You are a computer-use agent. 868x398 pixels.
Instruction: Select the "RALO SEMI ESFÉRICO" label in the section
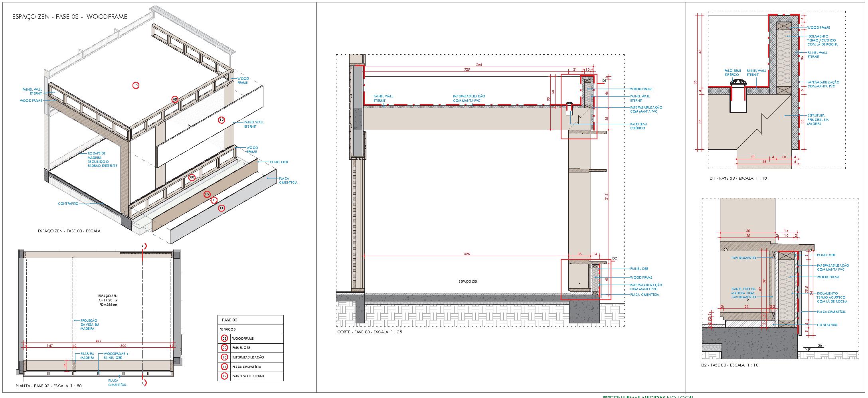pyautogui.click(x=639, y=126)
